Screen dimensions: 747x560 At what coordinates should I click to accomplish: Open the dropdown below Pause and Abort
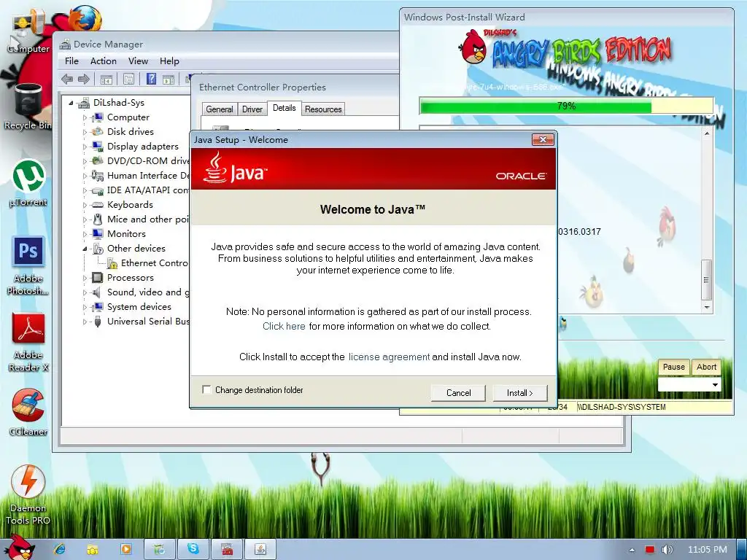715,385
